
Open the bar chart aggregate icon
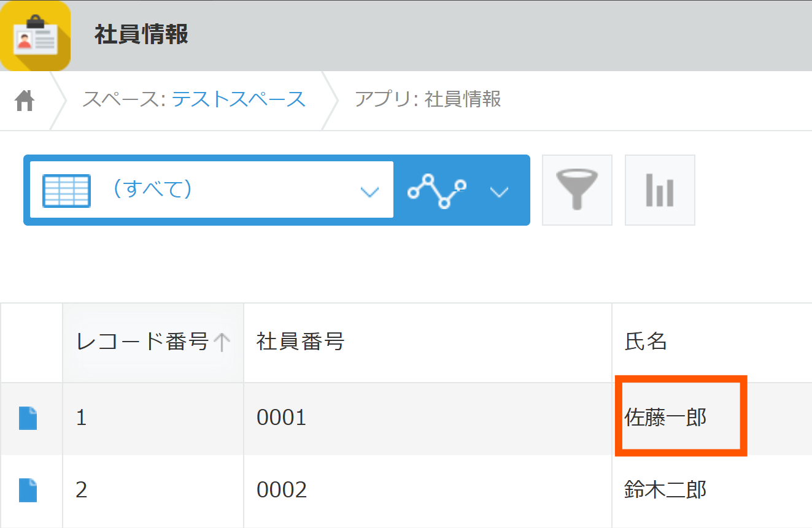660,190
